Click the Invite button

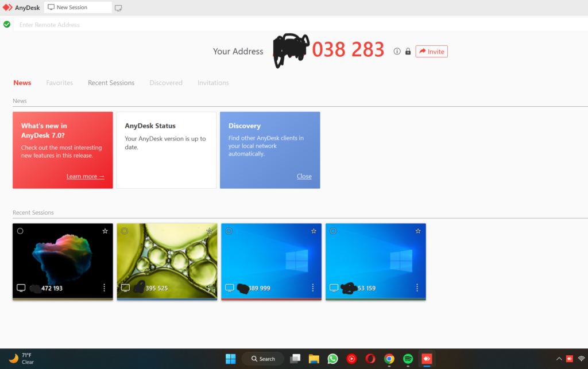click(x=431, y=51)
